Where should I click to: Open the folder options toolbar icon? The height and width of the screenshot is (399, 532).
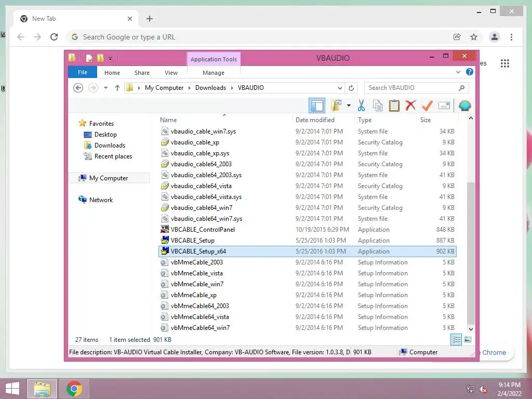337,105
